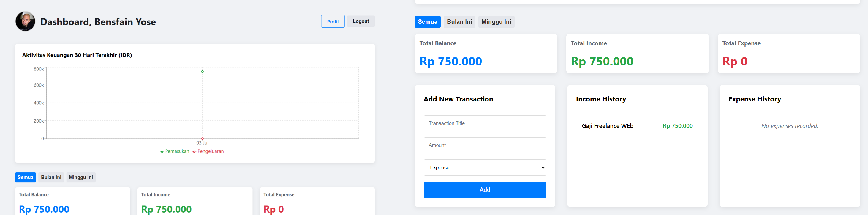Screen dimensions: 868x215
Task: Click the 03 Jul chart axis label
Action: point(203,143)
